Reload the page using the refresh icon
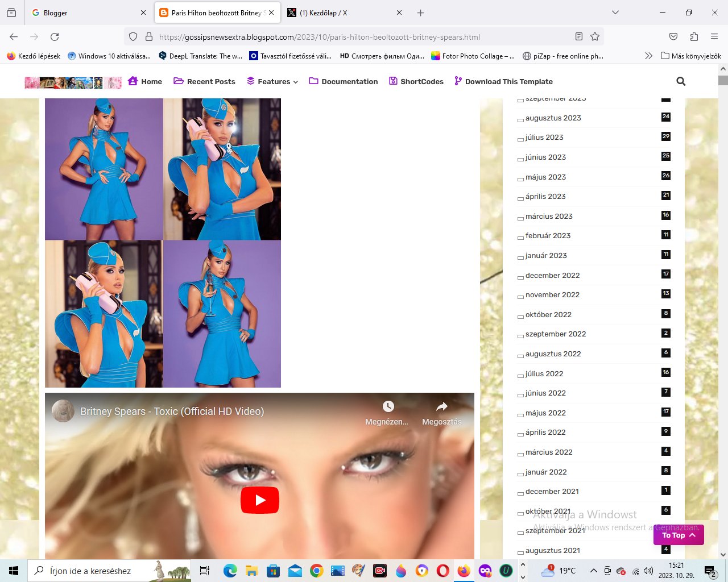Screen dimensions: 728x582 click(x=55, y=37)
